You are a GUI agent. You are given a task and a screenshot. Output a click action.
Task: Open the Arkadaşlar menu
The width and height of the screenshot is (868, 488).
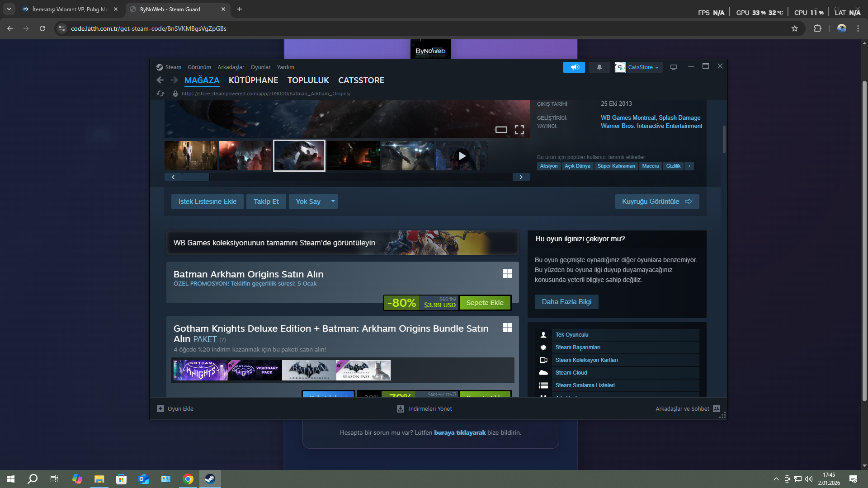(x=231, y=67)
